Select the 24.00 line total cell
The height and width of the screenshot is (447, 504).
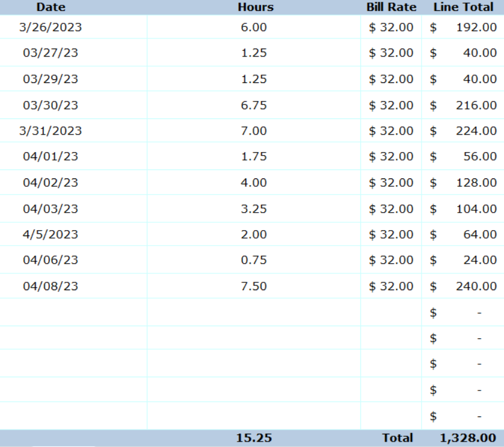click(x=479, y=260)
